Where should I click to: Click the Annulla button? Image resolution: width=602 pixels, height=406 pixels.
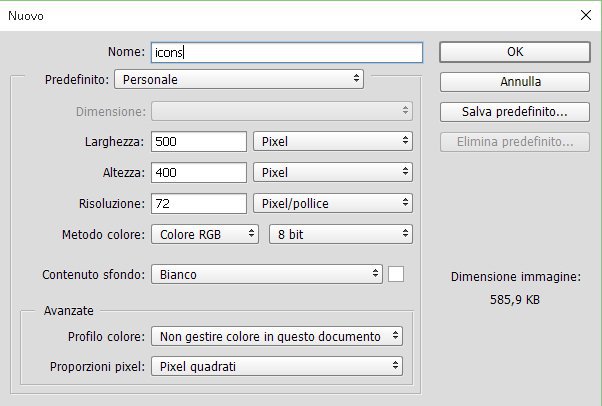513,81
